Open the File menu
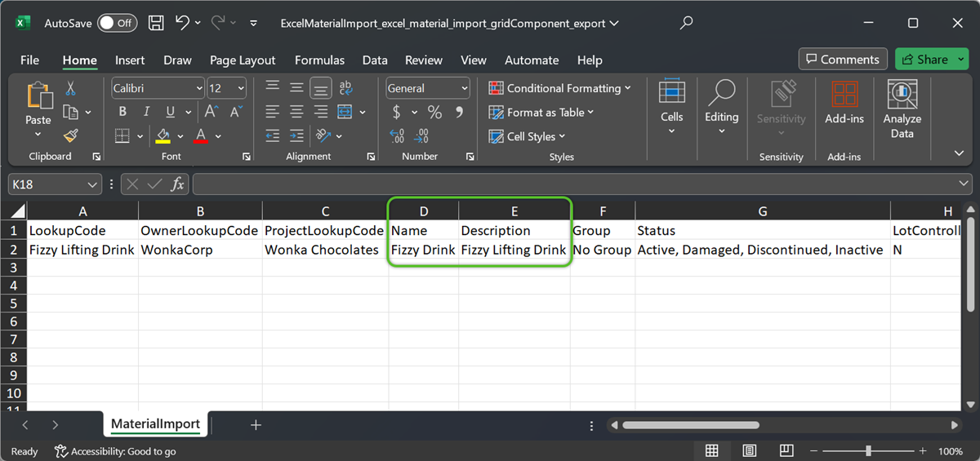This screenshot has height=461, width=980. tap(29, 60)
